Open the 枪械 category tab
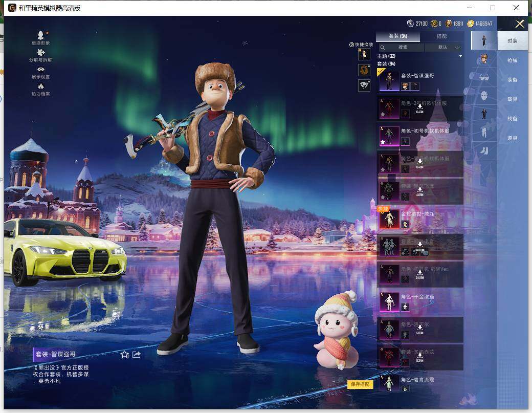Image resolution: width=532 pixels, height=413 pixels. 513,60
